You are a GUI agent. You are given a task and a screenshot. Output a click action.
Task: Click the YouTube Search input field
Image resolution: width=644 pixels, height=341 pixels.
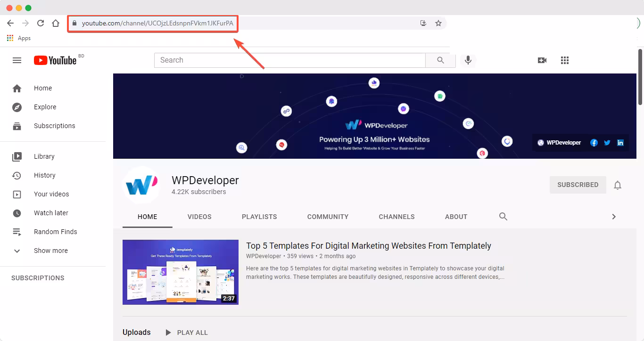pyautogui.click(x=290, y=60)
